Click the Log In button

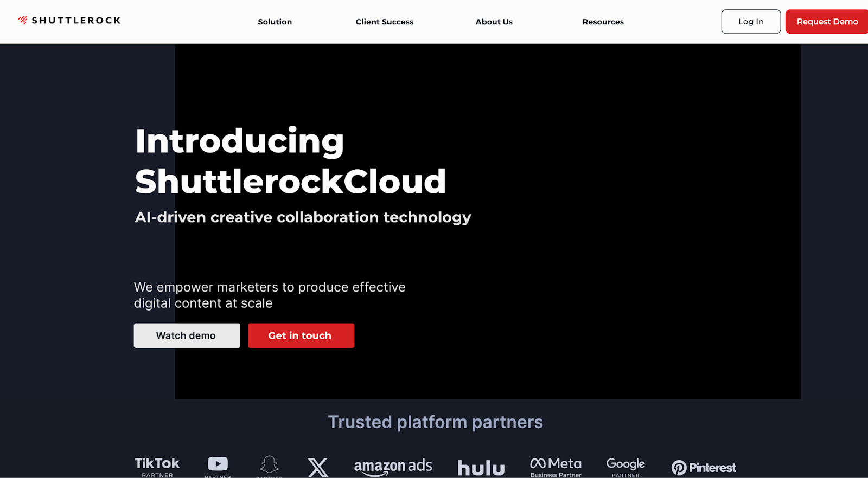pyautogui.click(x=751, y=22)
